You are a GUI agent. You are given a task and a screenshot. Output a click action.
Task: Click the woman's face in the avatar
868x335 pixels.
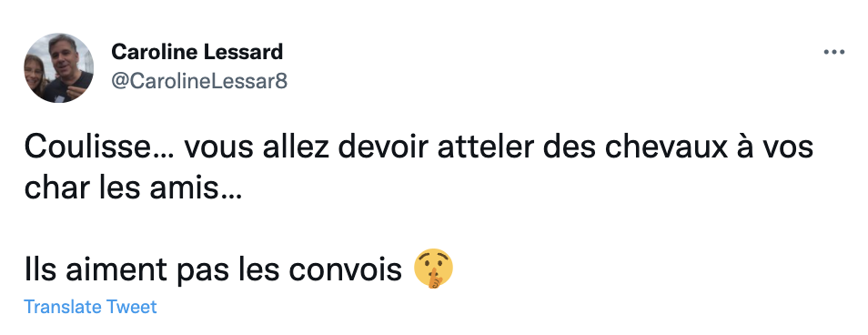(34, 72)
